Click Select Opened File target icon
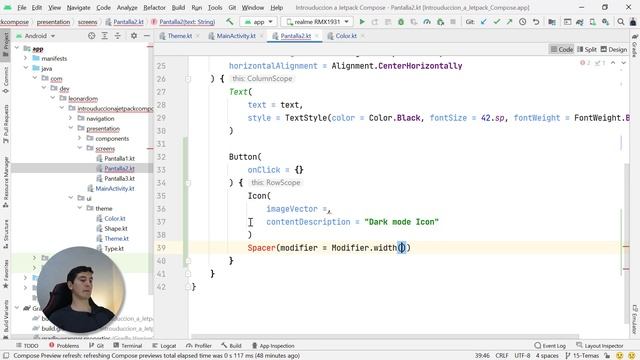This screenshot has width=640, height=360. tap(91, 36)
